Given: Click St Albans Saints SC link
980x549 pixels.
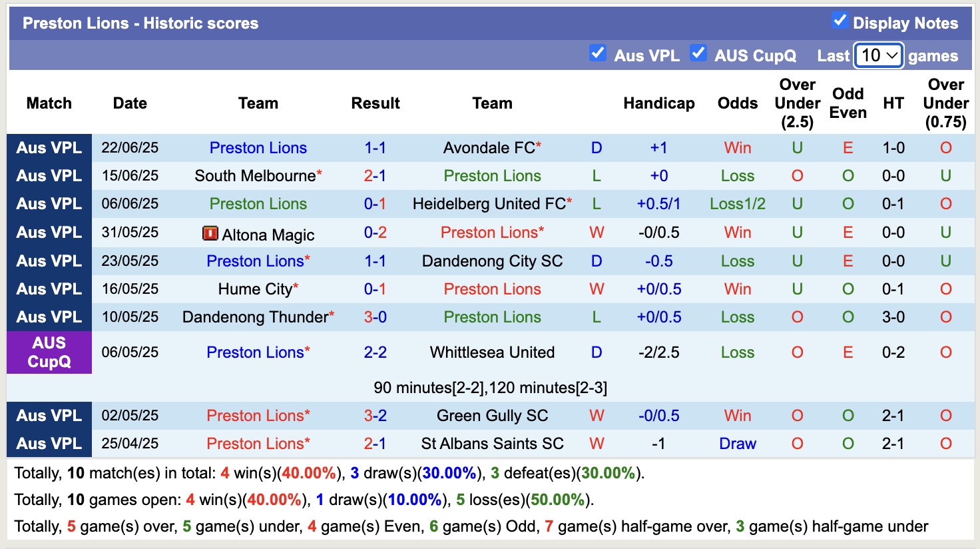Looking at the screenshot, I should [x=492, y=444].
